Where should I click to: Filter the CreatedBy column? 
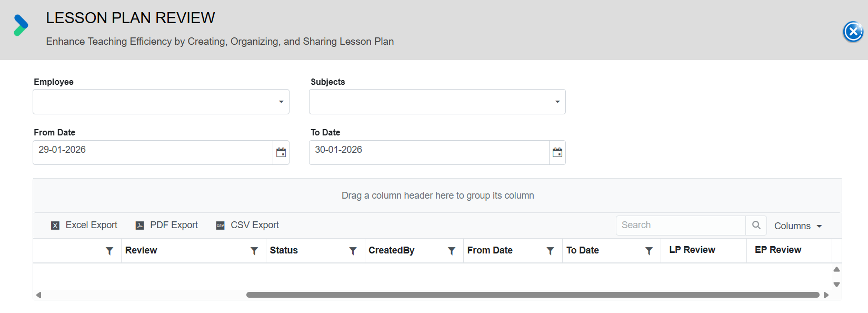[x=452, y=251]
